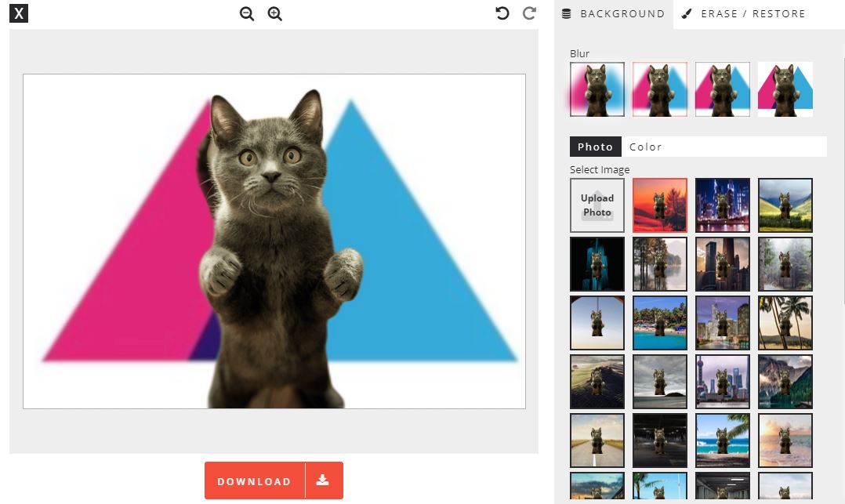Screen dimensions: 845x504
Task: Choose the strongest blur preview thumbnail
Action: tap(597, 89)
